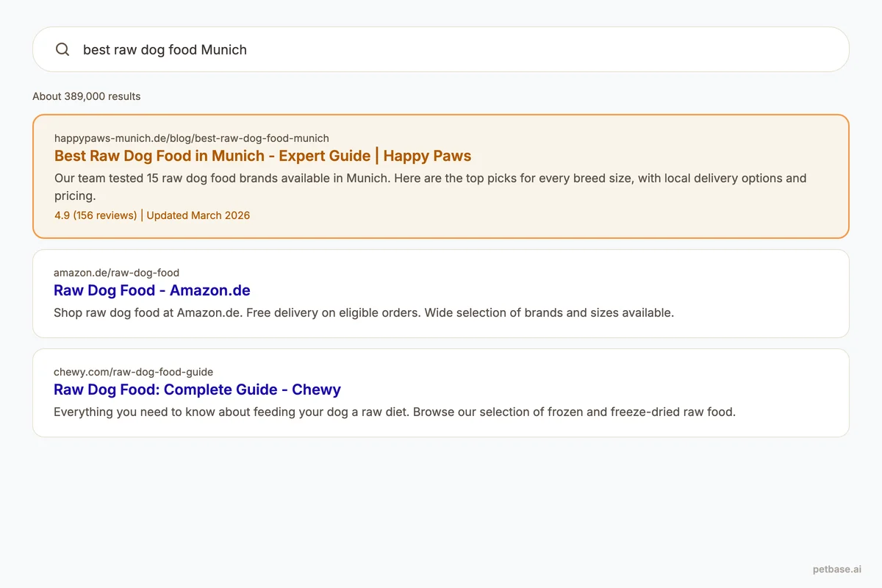
Task: Open the Raw Dog Food Amazon.de result
Action: [151, 290]
